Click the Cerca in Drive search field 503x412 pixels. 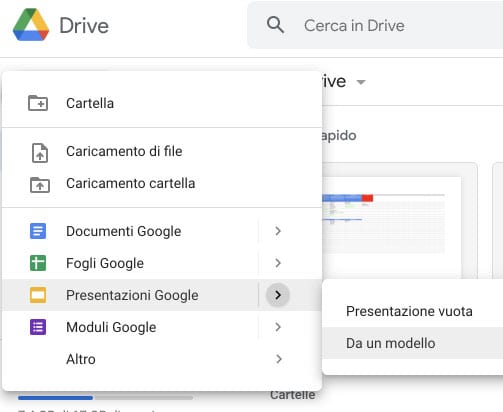click(x=375, y=25)
